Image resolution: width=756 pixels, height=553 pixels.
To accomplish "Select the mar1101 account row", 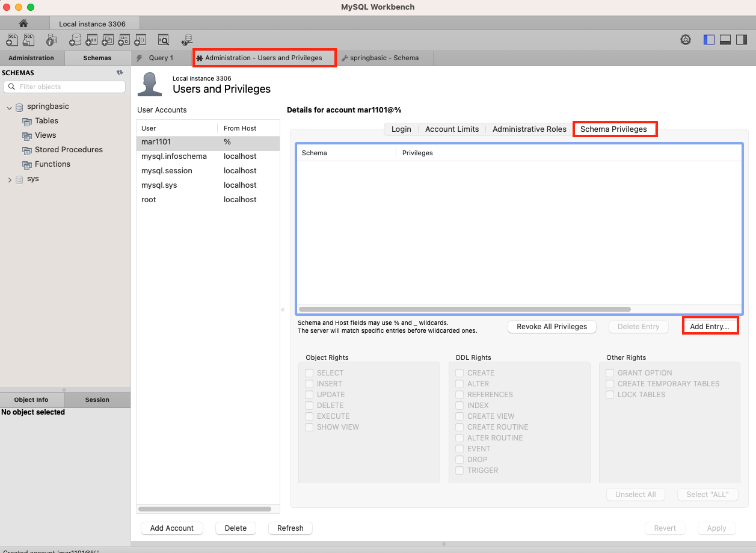I will click(208, 142).
